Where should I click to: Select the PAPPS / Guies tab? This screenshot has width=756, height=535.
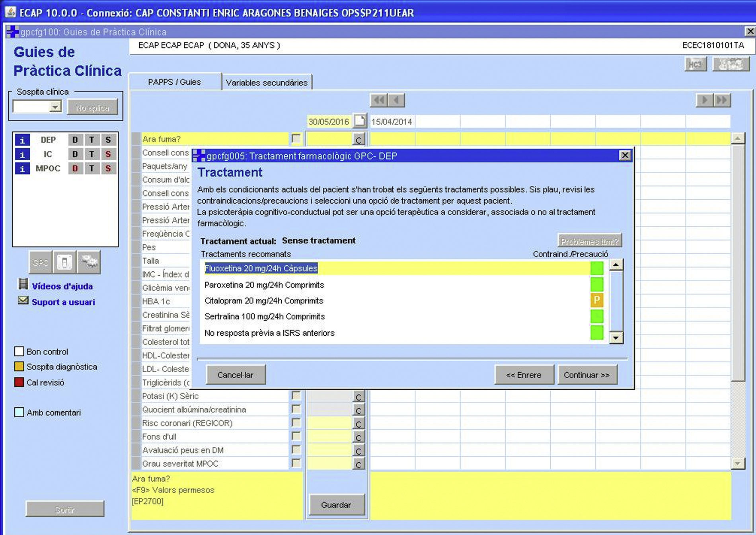coord(174,82)
